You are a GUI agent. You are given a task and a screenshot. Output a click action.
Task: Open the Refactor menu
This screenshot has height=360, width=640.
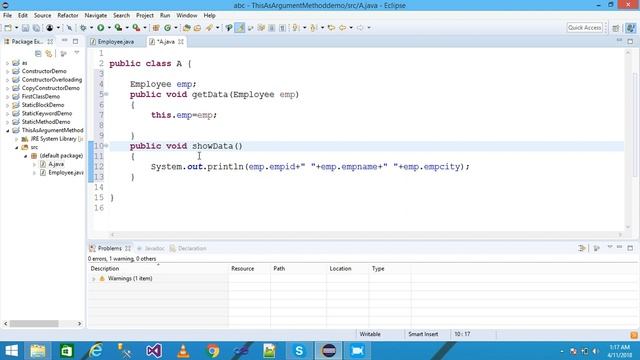point(68,16)
